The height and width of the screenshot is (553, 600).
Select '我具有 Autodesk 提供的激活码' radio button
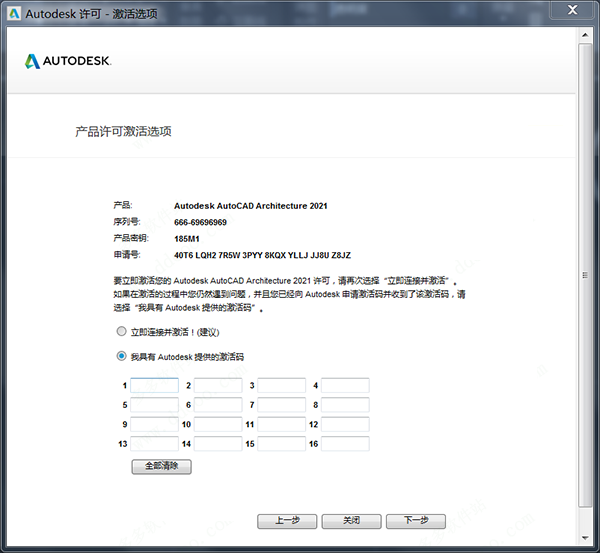tap(121, 356)
